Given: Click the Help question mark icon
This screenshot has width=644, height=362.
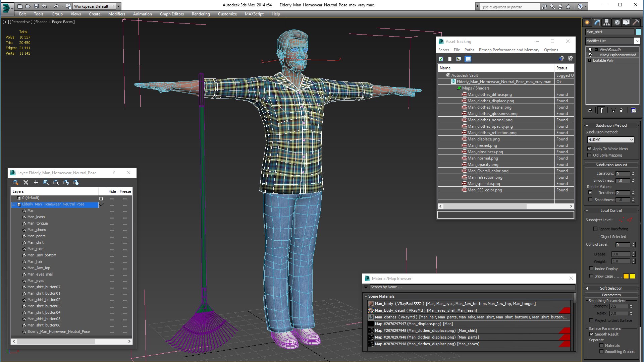Looking at the screenshot, I should pos(580,6).
